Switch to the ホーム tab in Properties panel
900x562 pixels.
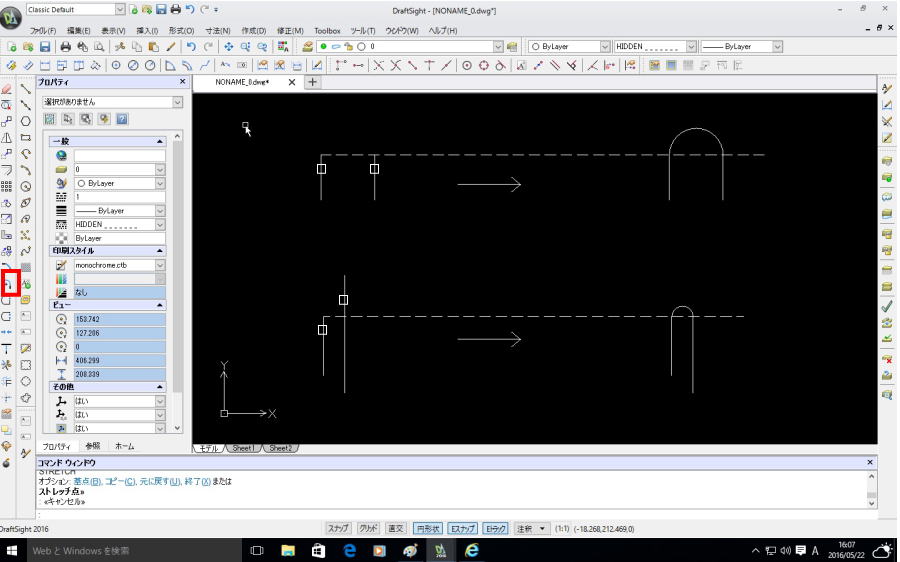click(125, 446)
